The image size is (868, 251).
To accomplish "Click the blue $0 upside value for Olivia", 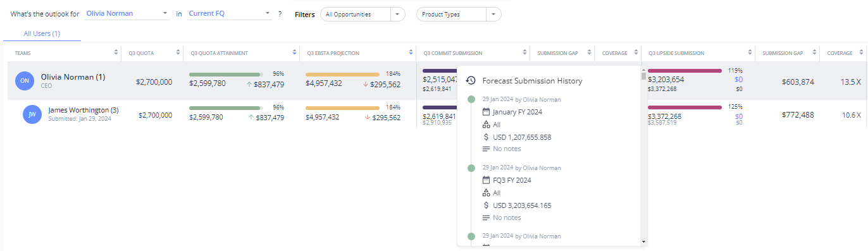I will [x=738, y=80].
